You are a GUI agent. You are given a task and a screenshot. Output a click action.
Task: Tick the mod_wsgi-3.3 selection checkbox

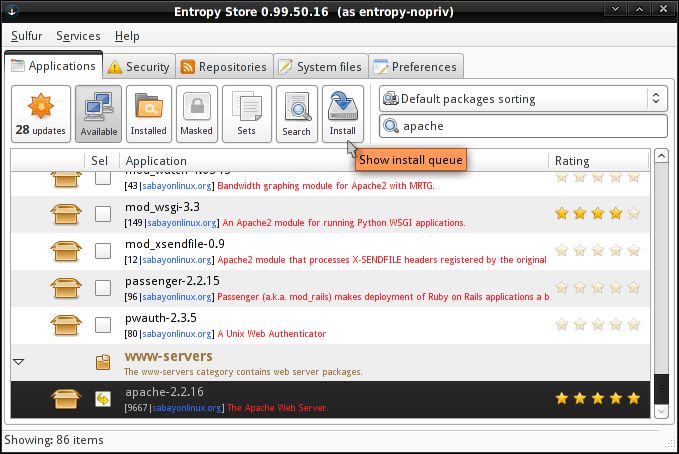pyautogui.click(x=103, y=214)
